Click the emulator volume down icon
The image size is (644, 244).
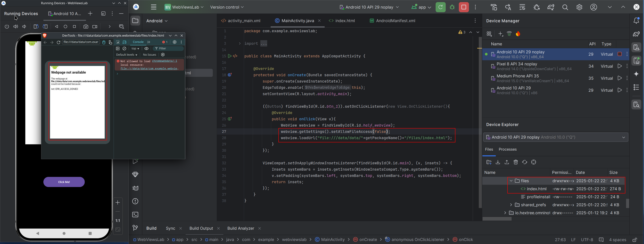[24, 26]
